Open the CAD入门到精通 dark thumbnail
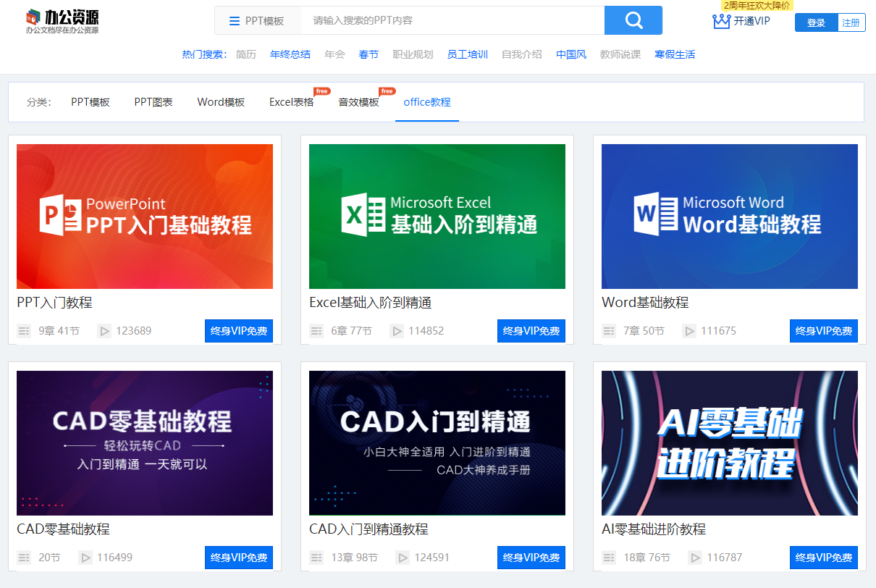 click(437, 443)
